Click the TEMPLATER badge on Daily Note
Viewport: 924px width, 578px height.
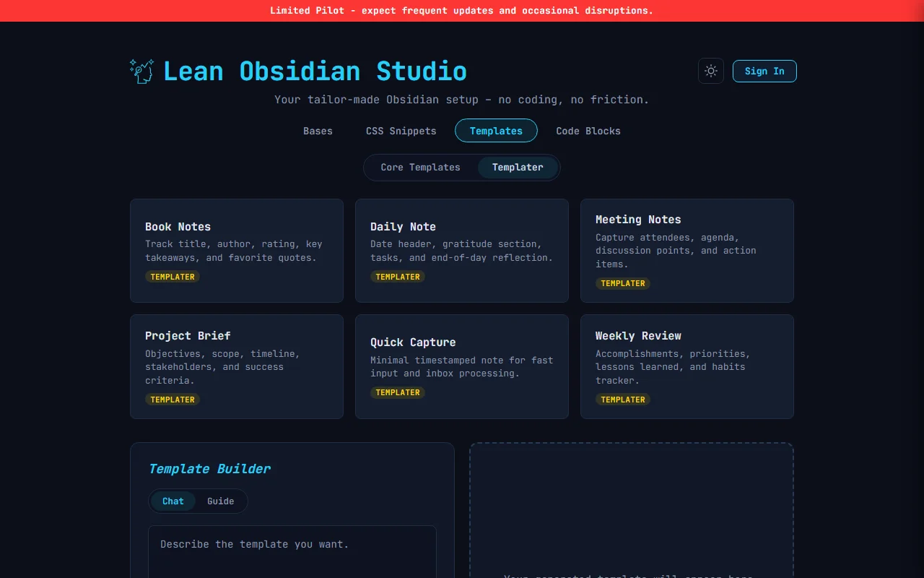tap(398, 277)
